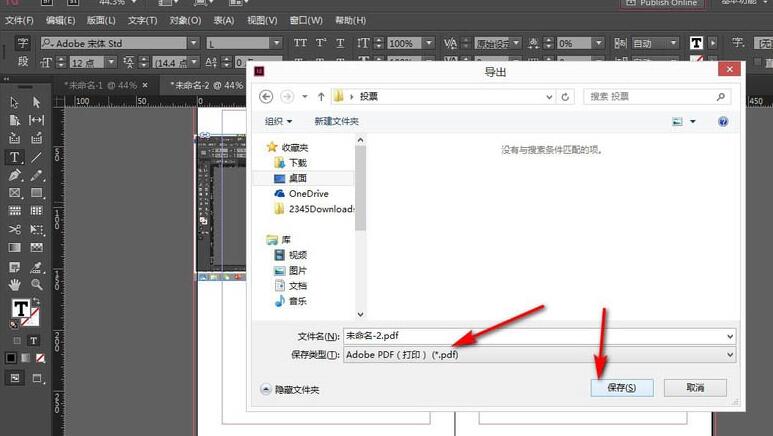The width and height of the screenshot is (773, 436).
Task: Open the address bar path dropdown
Action: coord(549,97)
